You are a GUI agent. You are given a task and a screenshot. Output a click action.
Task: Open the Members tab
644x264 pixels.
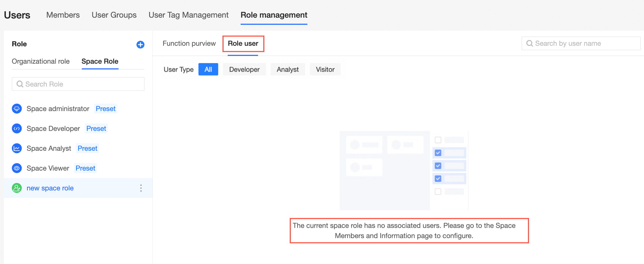63,15
